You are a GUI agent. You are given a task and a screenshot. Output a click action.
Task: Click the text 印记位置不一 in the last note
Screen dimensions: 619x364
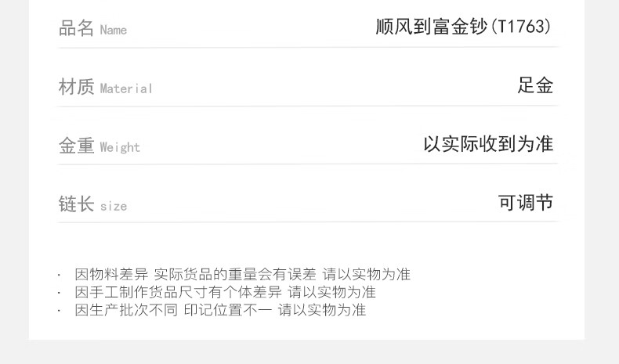pyautogui.click(x=228, y=310)
